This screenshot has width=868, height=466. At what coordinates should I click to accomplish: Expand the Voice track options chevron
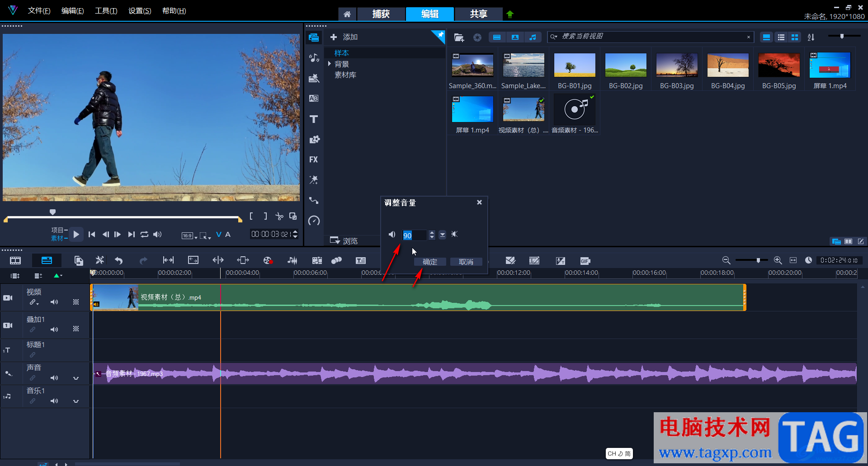click(x=76, y=378)
